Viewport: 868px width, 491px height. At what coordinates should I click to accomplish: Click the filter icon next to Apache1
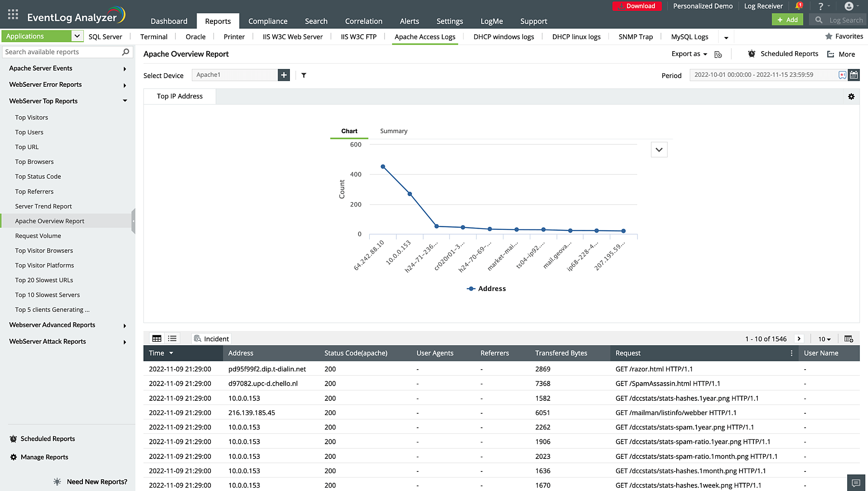click(303, 75)
